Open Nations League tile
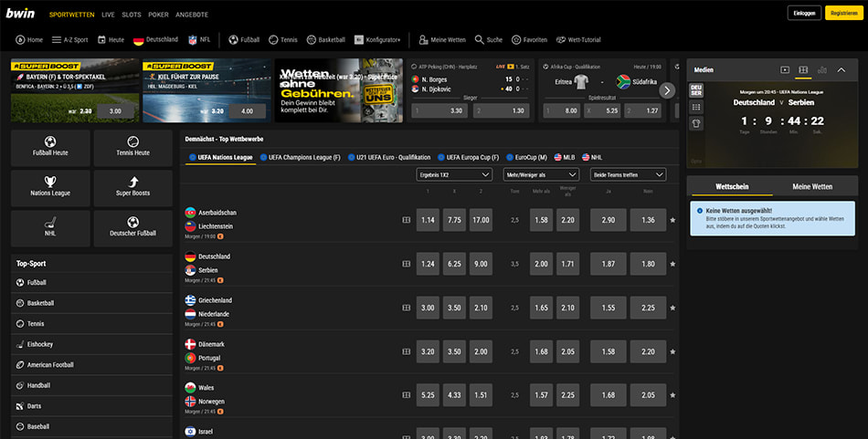This screenshot has height=439, width=868. (x=50, y=188)
